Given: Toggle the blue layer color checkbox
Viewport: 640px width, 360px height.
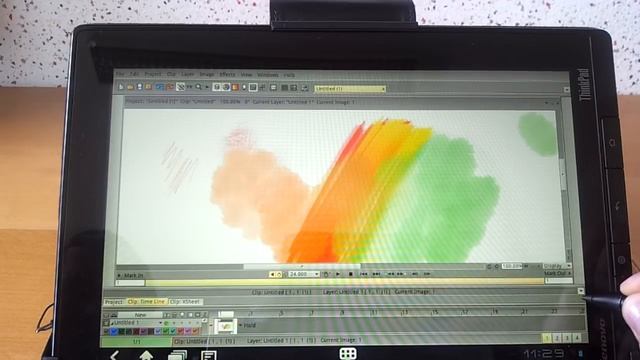Looking at the screenshot, I should pyautogui.click(x=114, y=331).
